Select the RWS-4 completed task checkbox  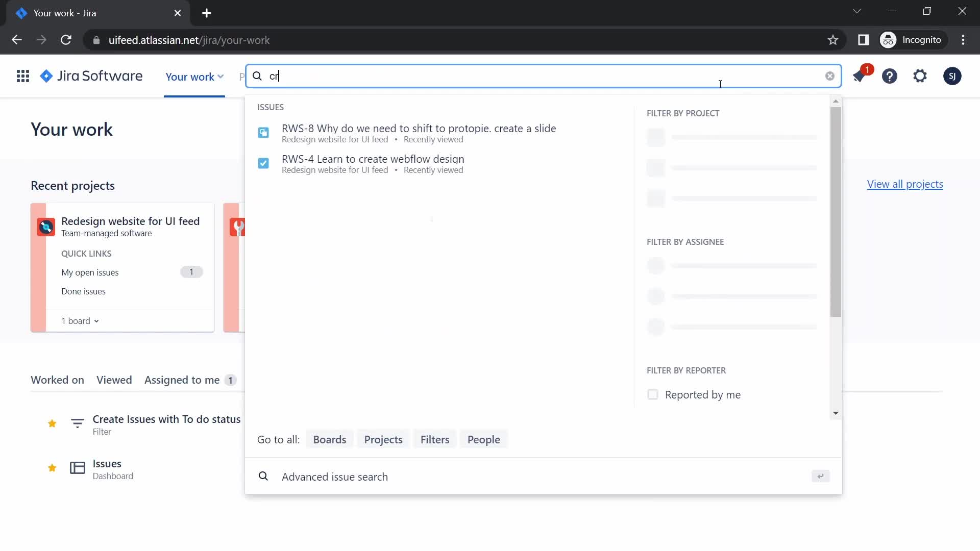(264, 163)
